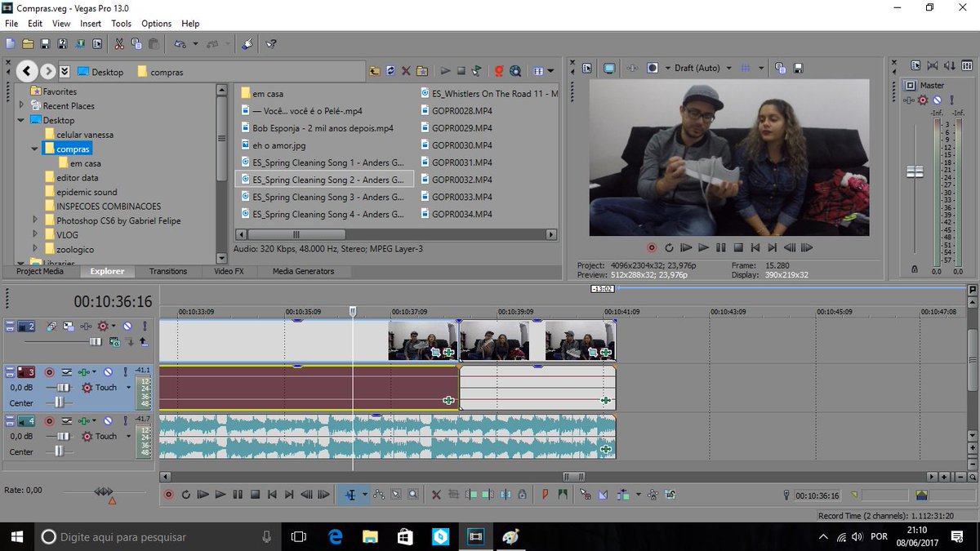
Task: Create a new project from the toolbar
Action: click(x=11, y=43)
